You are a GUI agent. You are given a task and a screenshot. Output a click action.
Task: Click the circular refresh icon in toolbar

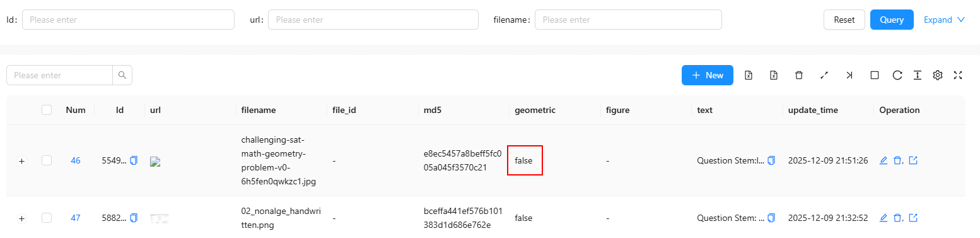[897, 75]
